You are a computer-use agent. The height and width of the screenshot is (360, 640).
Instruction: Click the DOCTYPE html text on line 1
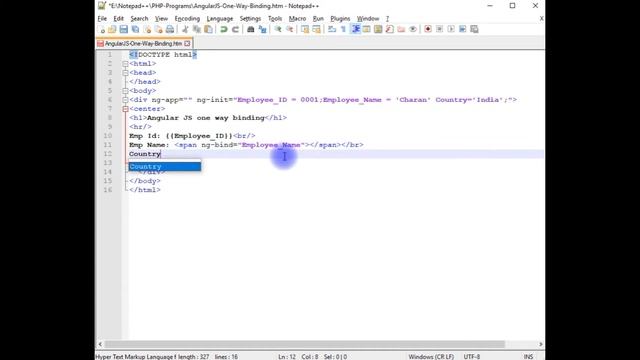(165, 55)
